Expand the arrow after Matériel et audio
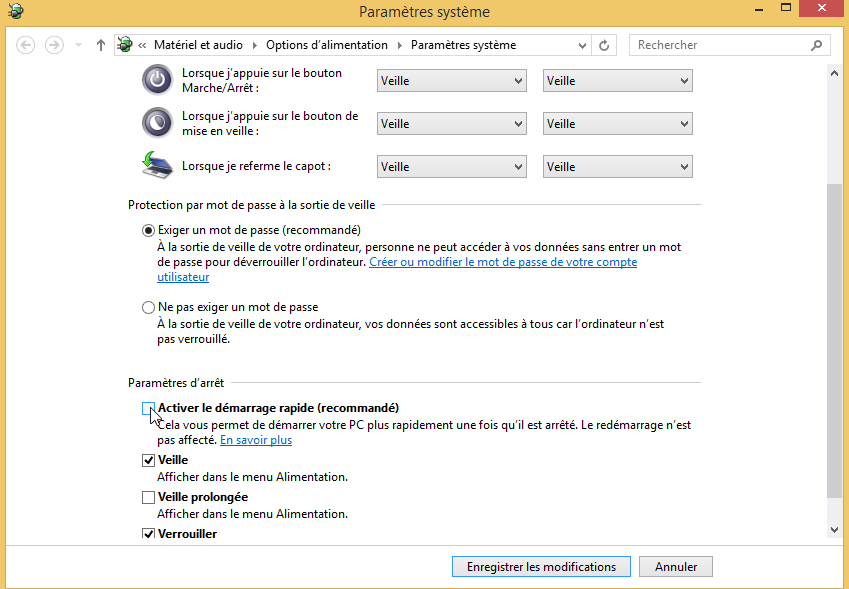The image size is (849, 589). coord(254,45)
